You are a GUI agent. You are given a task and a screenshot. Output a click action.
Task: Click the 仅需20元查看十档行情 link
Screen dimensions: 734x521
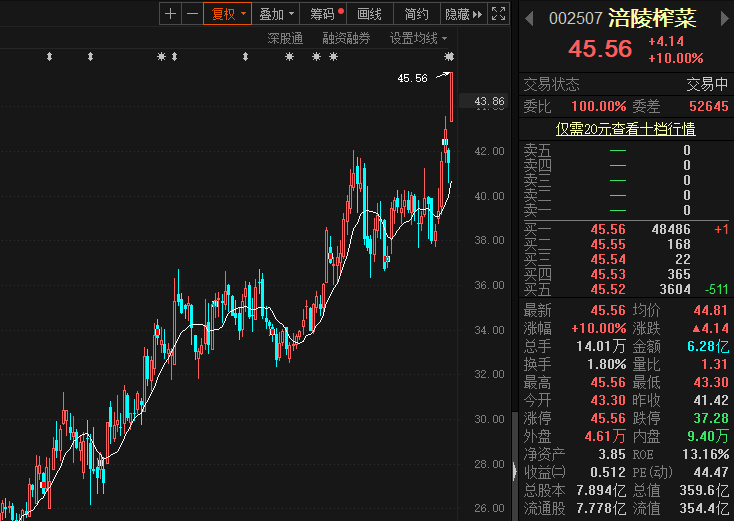626,129
